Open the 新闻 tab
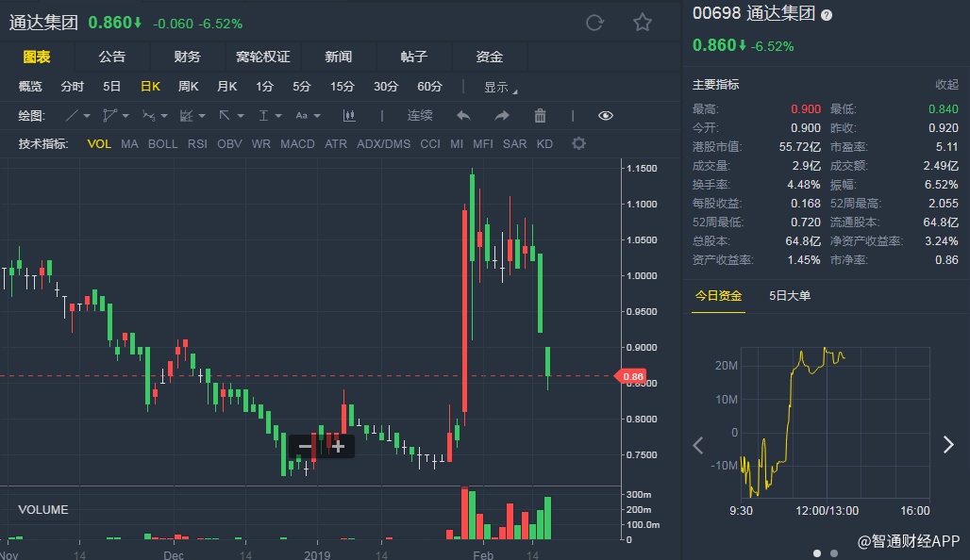Viewport: 970px width, 560px height. (339, 57)
